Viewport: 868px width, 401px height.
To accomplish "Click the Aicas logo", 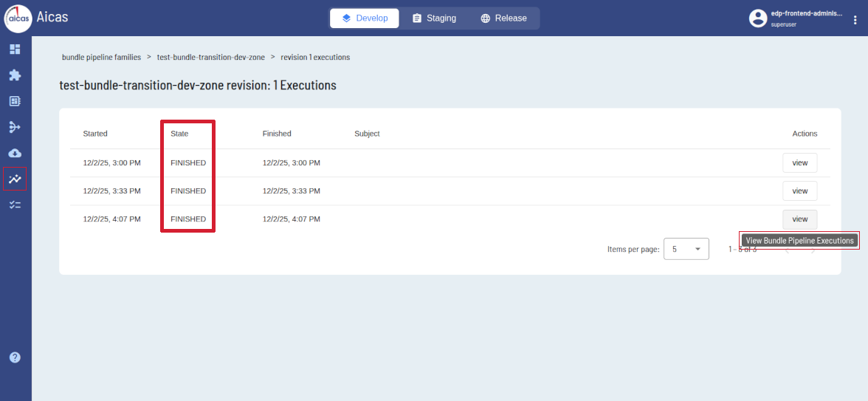I will click(x=18, y=18).
